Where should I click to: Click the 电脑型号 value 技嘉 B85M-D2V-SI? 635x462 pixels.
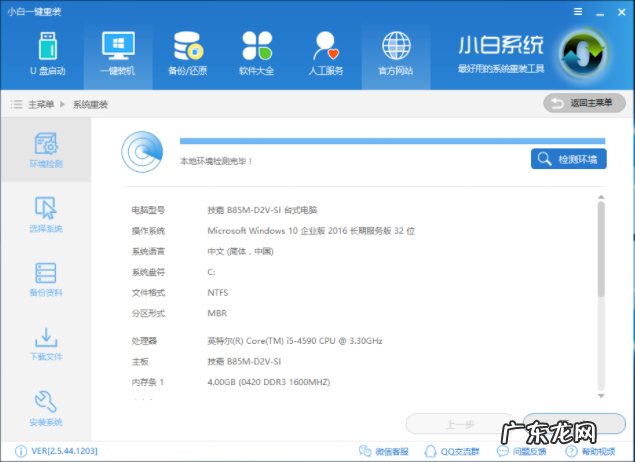click(262, 210)
